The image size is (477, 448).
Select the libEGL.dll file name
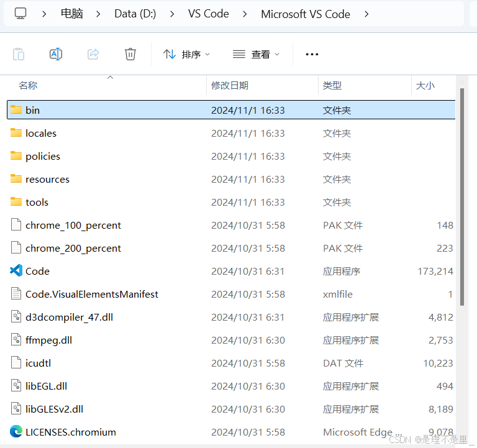[46, 386]
